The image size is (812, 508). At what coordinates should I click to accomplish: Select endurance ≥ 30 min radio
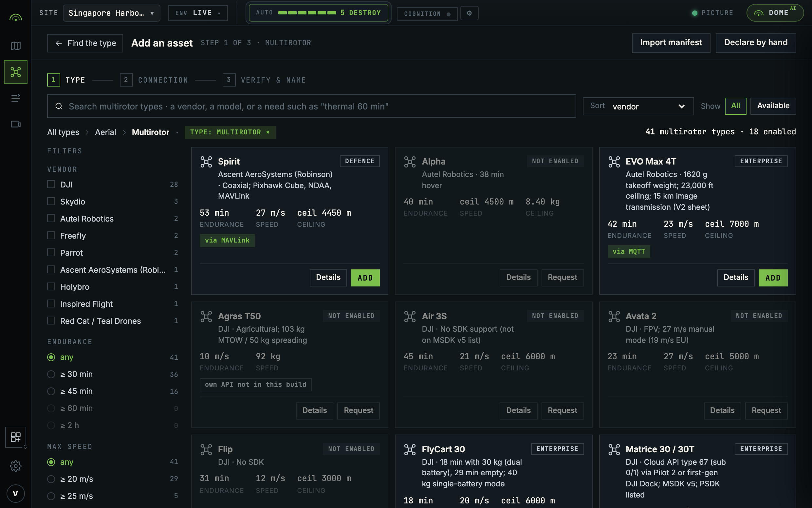click(51, 374)
